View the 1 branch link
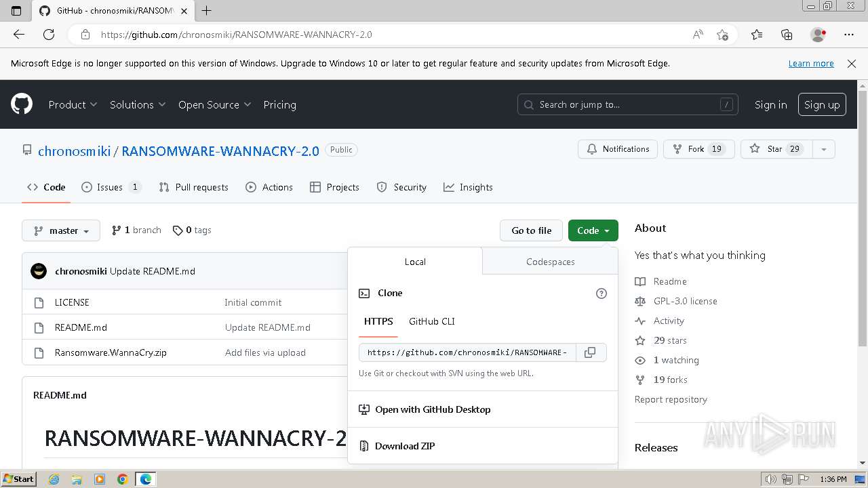Screen dimensions: 868x488 (x=136, y=230)
